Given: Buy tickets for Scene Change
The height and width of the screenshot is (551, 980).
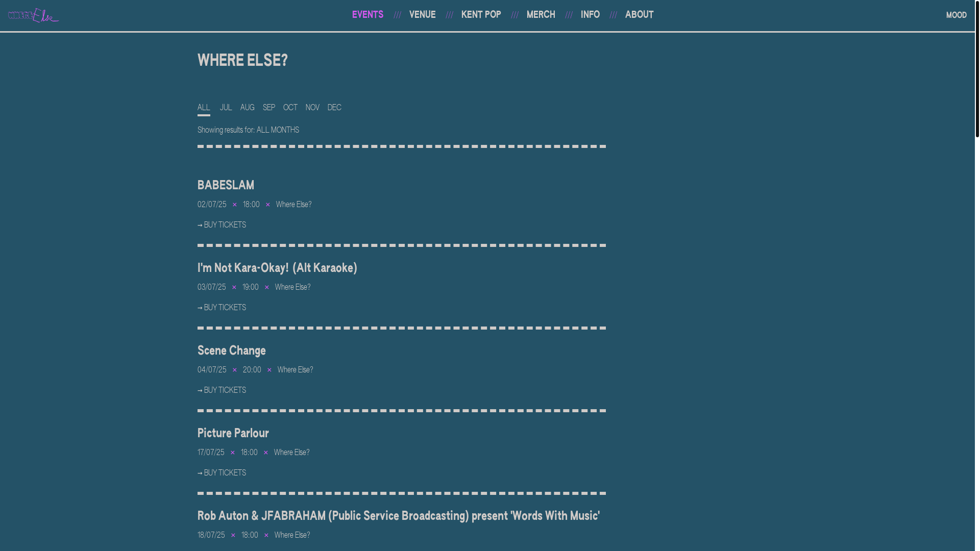Looking at the screenshot, I should pyautogui.click(x=222, y=390).
